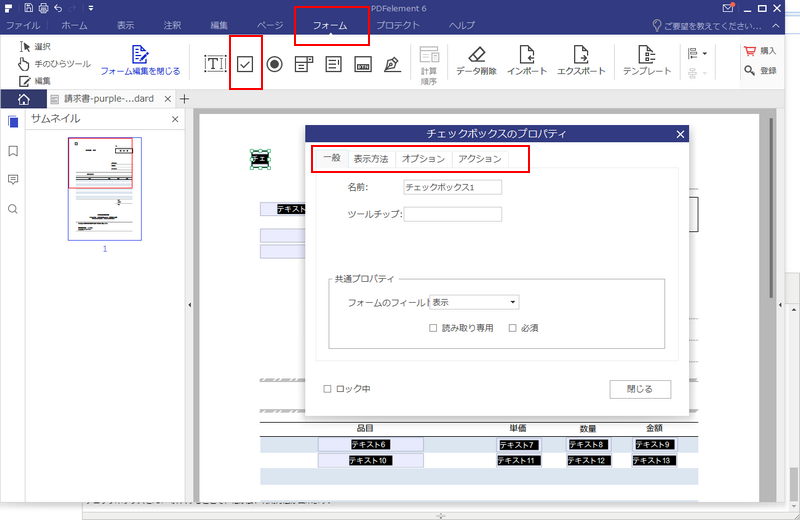Open the ヘルプ ribbon tab
Viewport: 800px width, 520px height.
pos(462,25)
